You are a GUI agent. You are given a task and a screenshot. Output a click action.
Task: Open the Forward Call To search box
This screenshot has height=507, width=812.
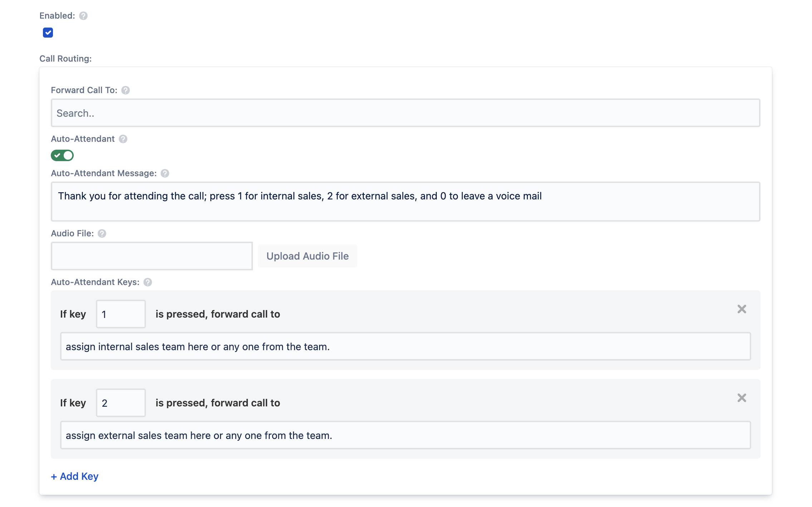click(x=405, y=113)
